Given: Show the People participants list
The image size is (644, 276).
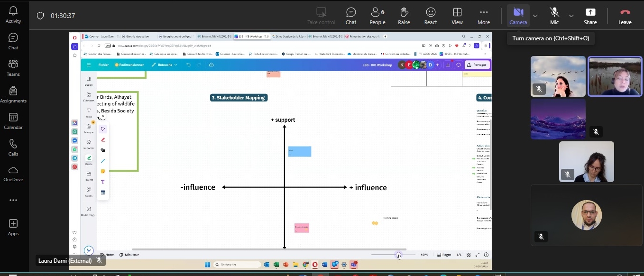Looking at the screenshot, I should click(377, 16).
